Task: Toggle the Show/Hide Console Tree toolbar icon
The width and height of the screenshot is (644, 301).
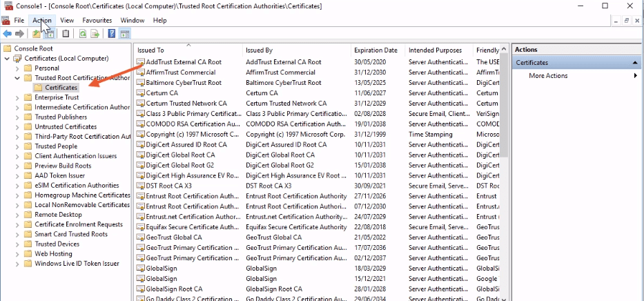Action: tap(49, 34)
